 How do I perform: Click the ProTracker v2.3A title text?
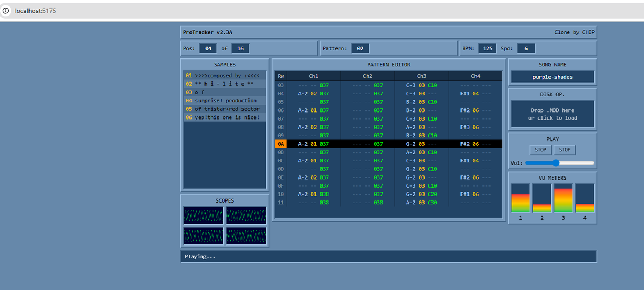[x=207, y=32]
